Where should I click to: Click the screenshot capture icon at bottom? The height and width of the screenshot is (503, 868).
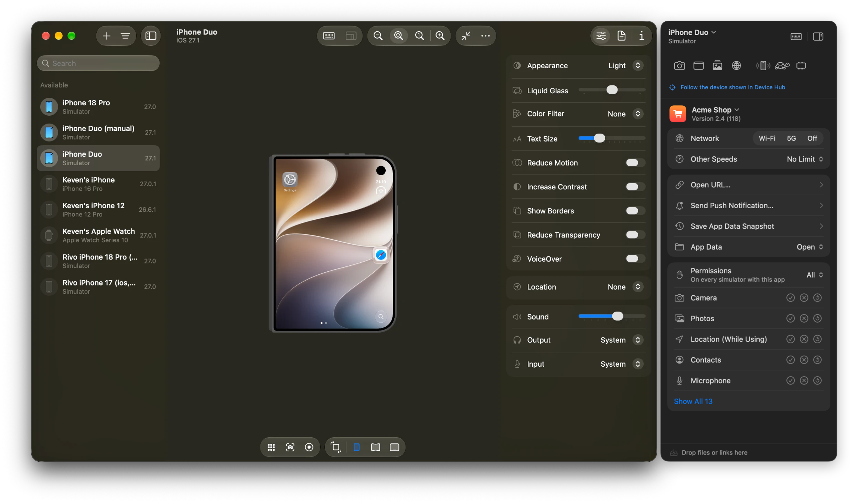(290, 447)
